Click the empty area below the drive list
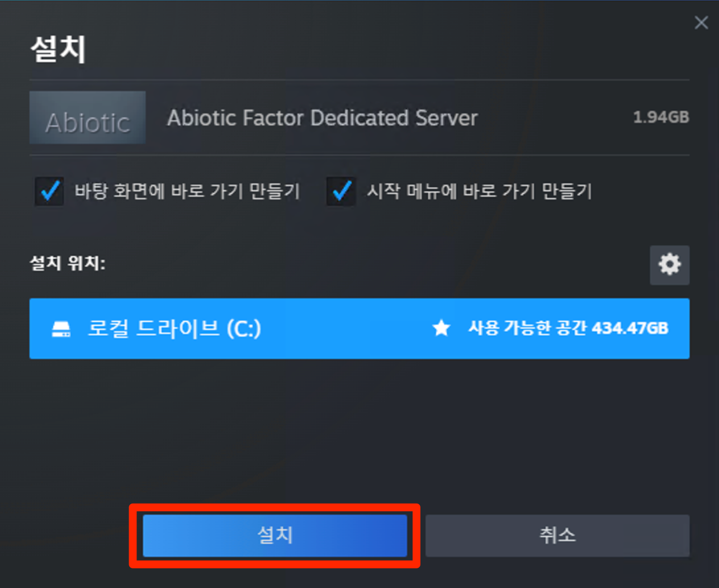This screenshot has height=588, width=719. click(359, 430)
